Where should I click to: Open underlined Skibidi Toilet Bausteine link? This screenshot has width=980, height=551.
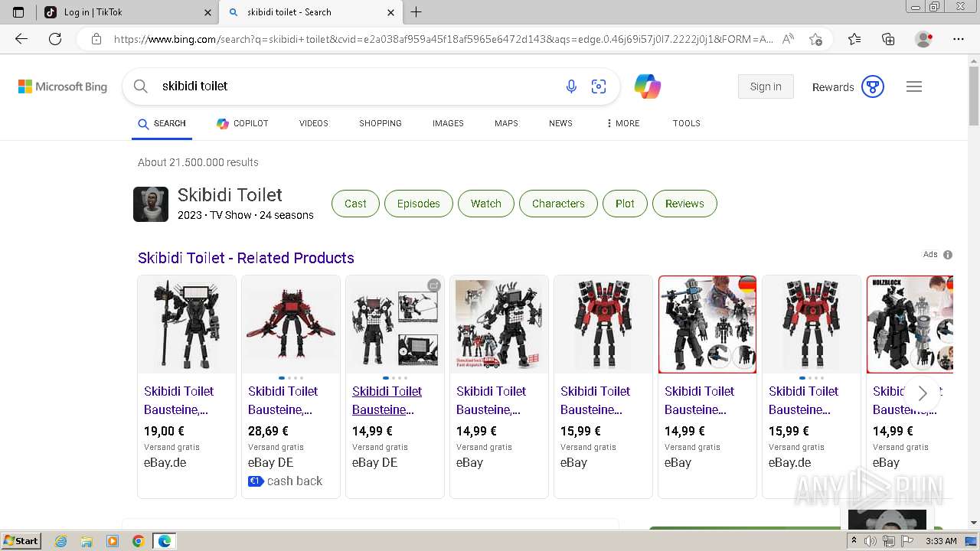[x=387, y=400]
